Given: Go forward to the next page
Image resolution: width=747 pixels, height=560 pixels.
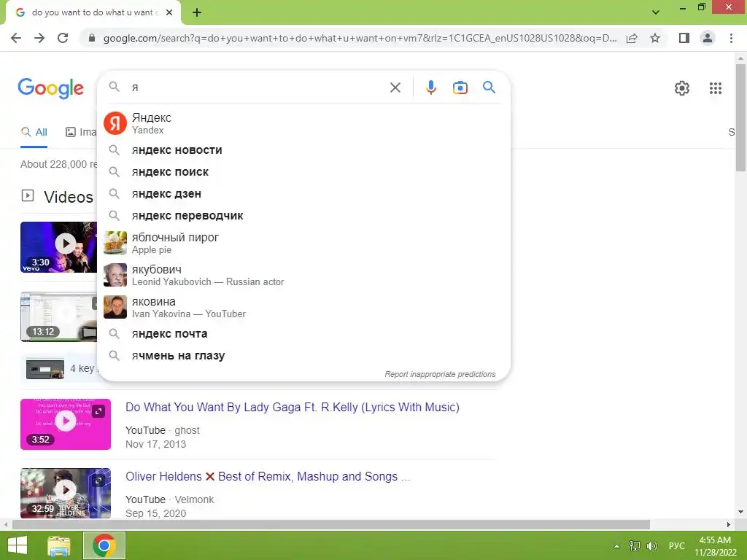Looking at the screenshot, I should click(x=39, y=38).
